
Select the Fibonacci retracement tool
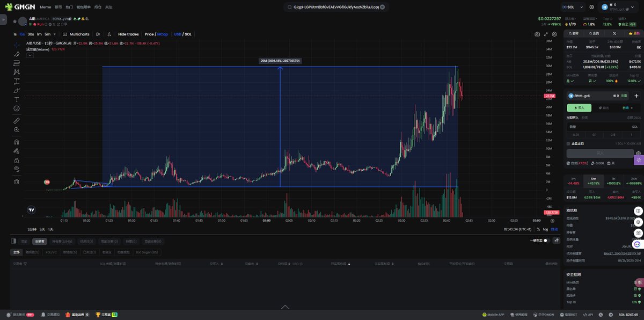pos(17,63)
